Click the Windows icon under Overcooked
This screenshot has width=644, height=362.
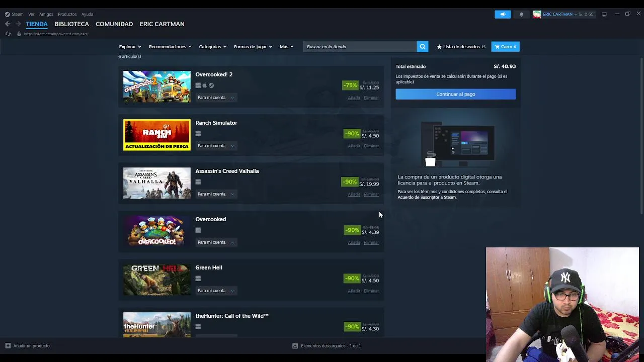click(198, 230)
